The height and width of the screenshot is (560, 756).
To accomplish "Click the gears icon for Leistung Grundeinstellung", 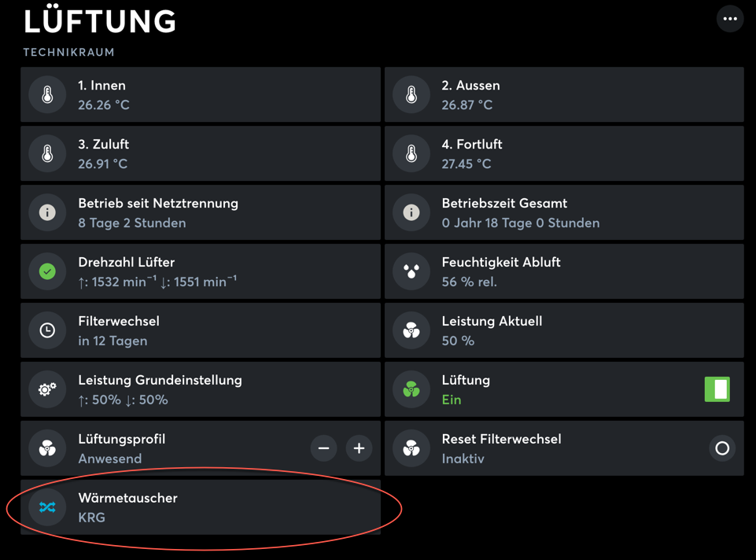I will coord(47,390).
